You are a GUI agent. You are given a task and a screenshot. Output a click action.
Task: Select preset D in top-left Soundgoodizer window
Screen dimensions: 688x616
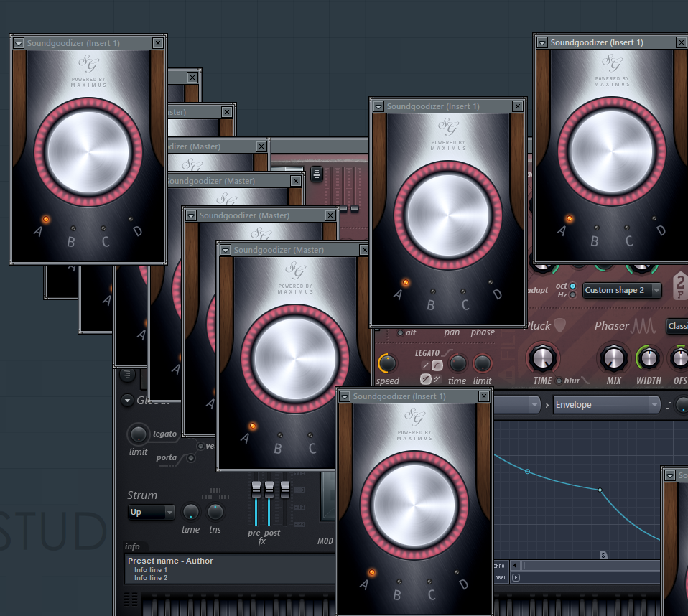(x=130, y=219)
